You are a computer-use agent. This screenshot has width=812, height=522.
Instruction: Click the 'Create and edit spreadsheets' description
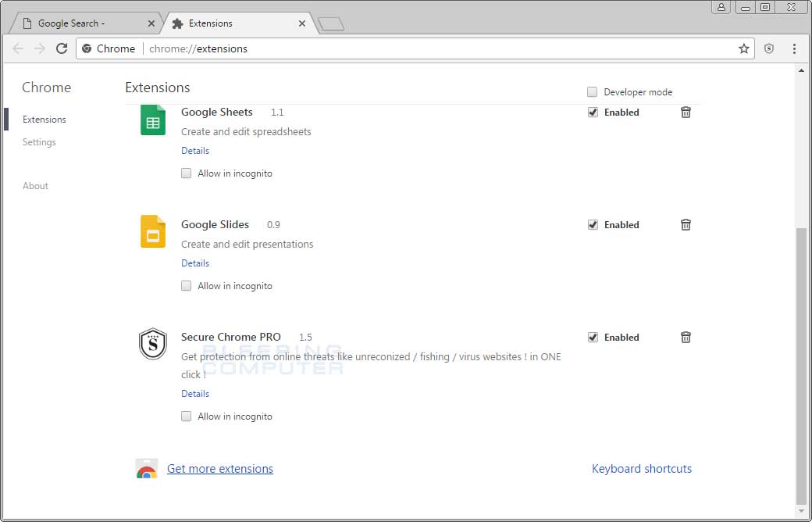(246, 131)
